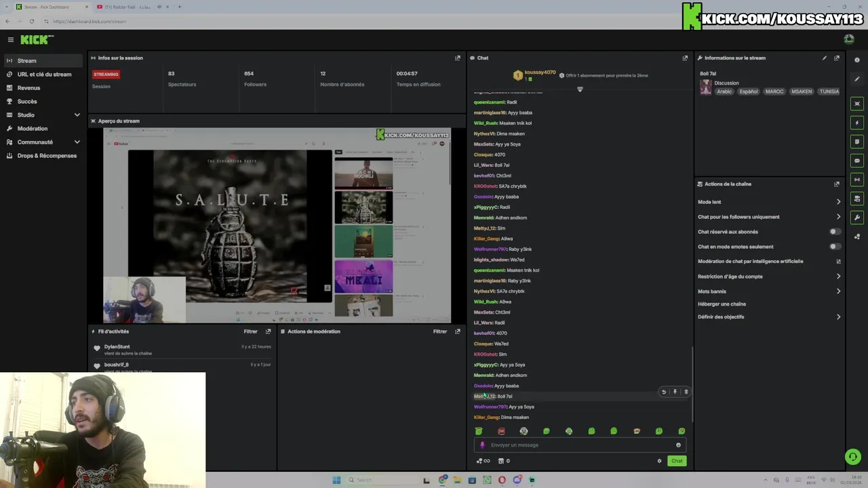Viewport: 868px width, 488px height.
Task: Toggle the chat bubble widget icon in sidebar
Action: (x=857, y=161)
